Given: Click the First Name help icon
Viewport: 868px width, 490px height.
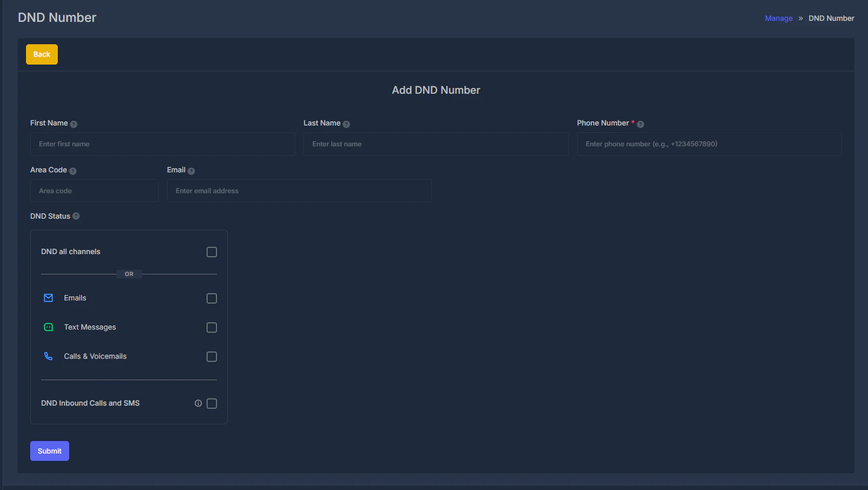Looking at the screenshot, I should (x=73, y=124).
